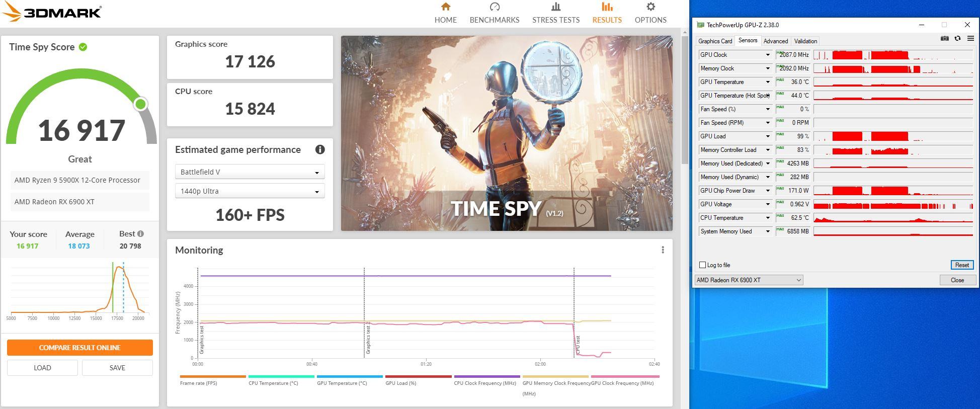Open the AMD Radeon RX 6900 XT selector
The width and height of the screenshot is (980, 409).
coord(749,280)
